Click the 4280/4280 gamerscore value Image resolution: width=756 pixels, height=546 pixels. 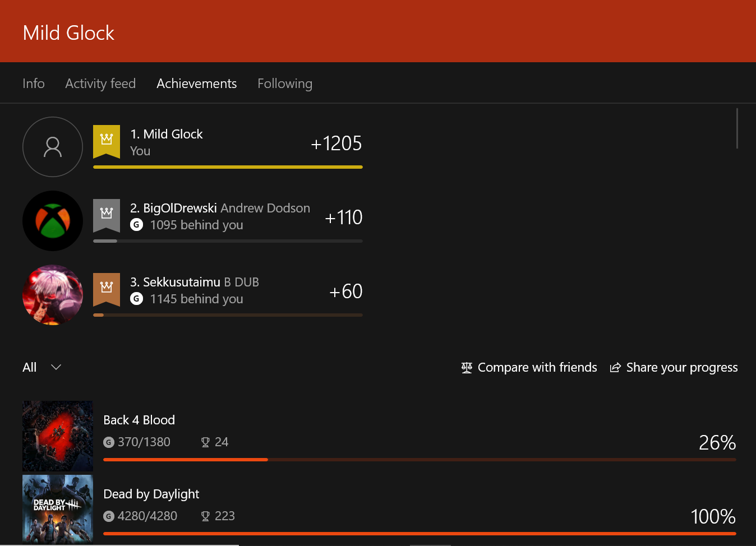(x=147, y=516)
